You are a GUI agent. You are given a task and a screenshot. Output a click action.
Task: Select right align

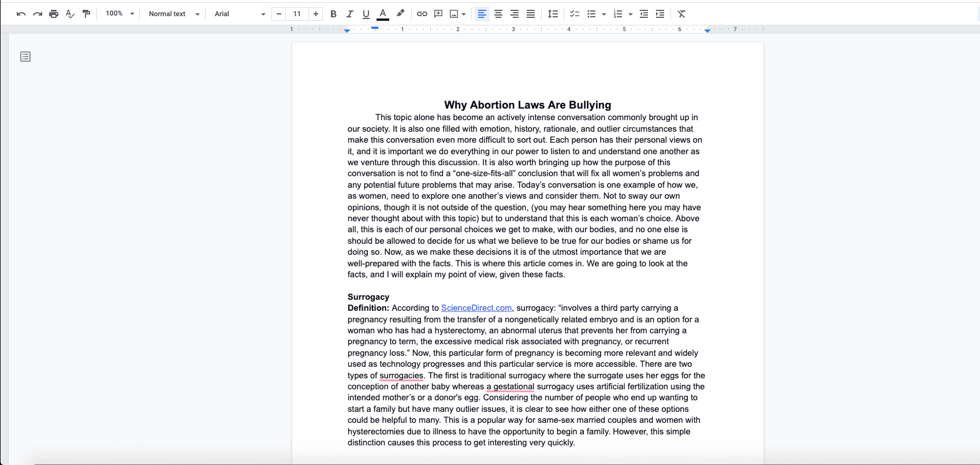pos(515,14)
